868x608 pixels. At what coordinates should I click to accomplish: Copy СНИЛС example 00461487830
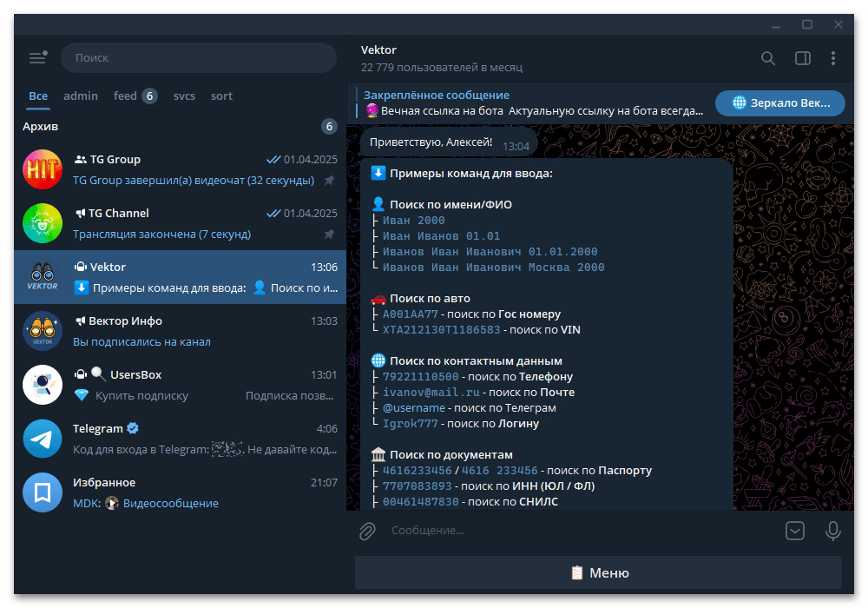click(x=421, y=501)
